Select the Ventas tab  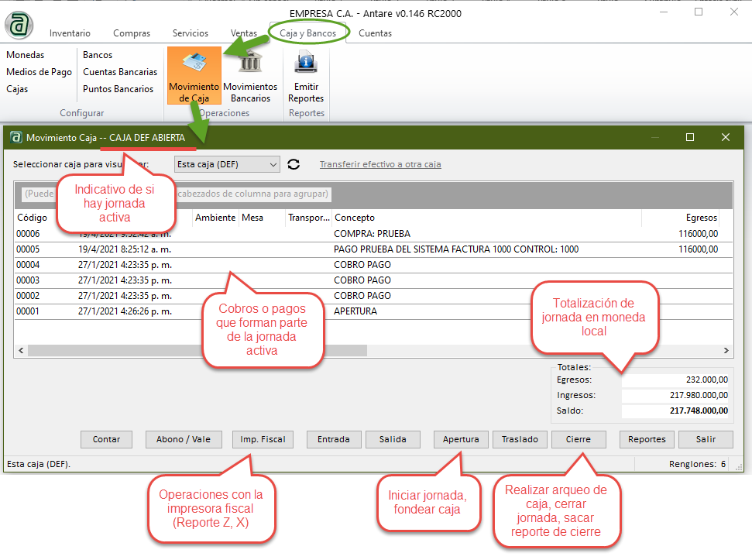(244, 33)
